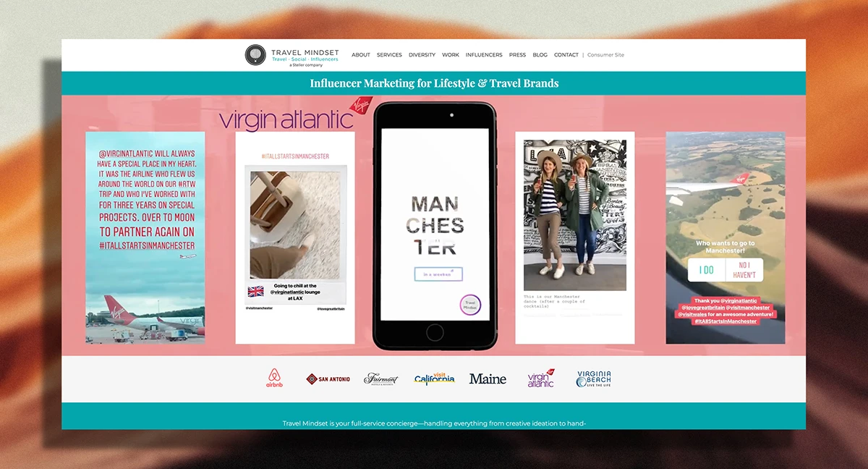
Task: Click the 'Who wants to go to Manchester?' text
Action: pos(726,247)
